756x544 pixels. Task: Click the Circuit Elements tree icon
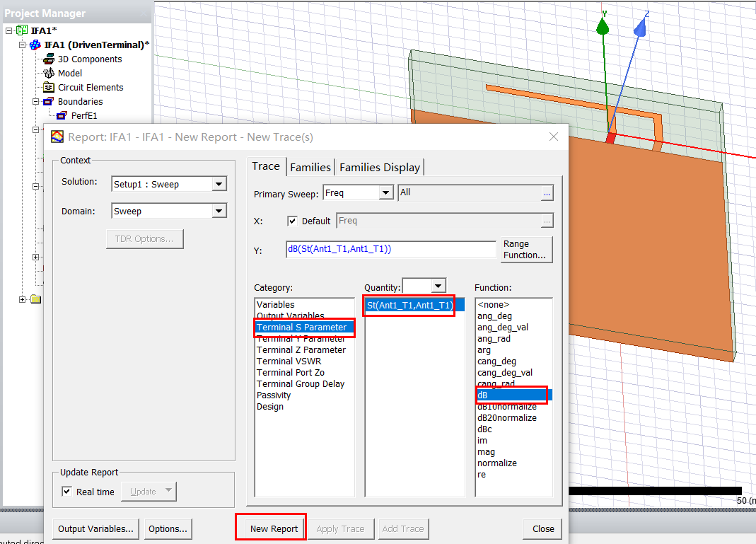click(49, 88)
